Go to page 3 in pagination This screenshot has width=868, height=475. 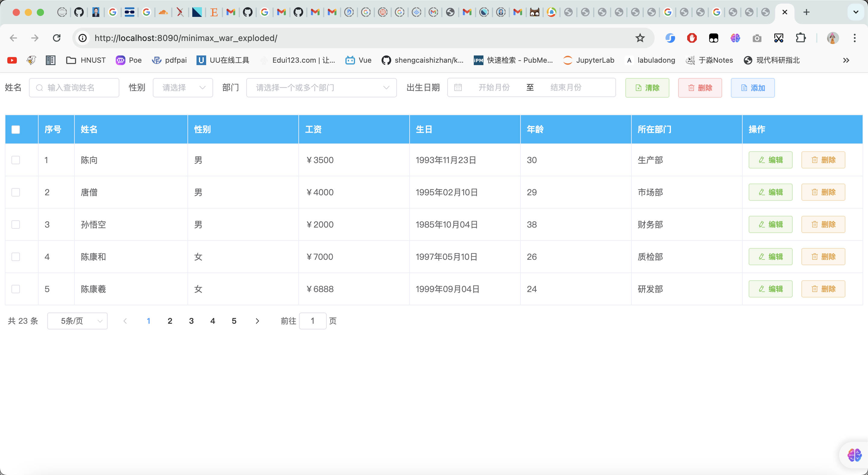click(191, 321)
